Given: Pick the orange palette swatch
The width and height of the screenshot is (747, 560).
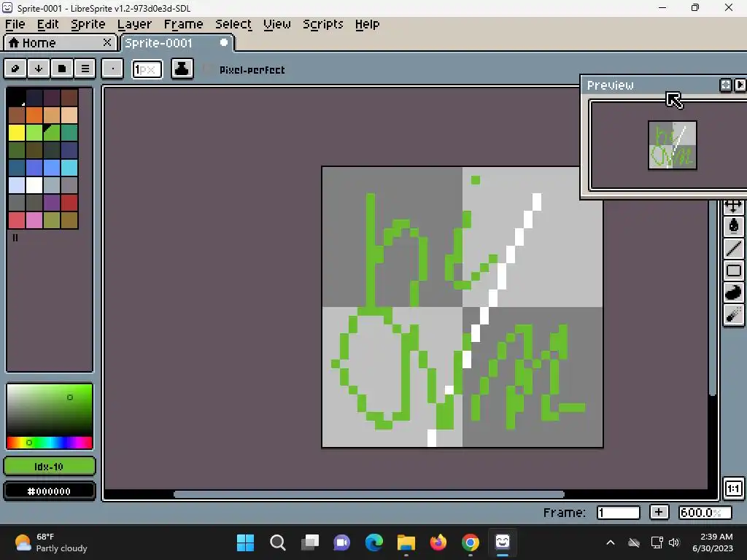Looking at the screenshot, I should click(x=34, y=115).
